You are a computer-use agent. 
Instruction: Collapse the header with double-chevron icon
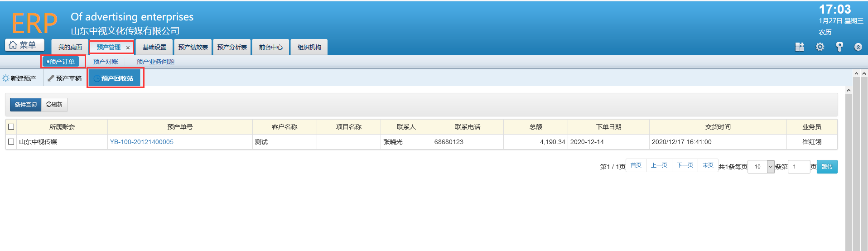point(858,47)
